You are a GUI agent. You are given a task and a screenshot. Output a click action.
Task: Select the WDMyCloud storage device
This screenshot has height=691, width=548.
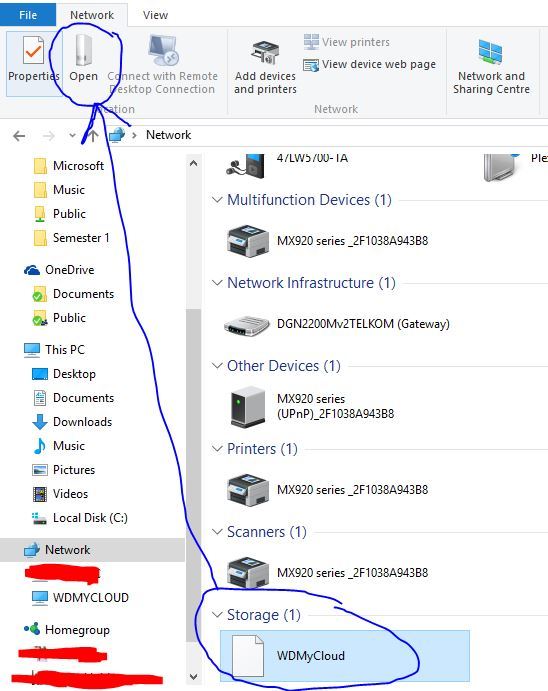[x=345, y=656]
